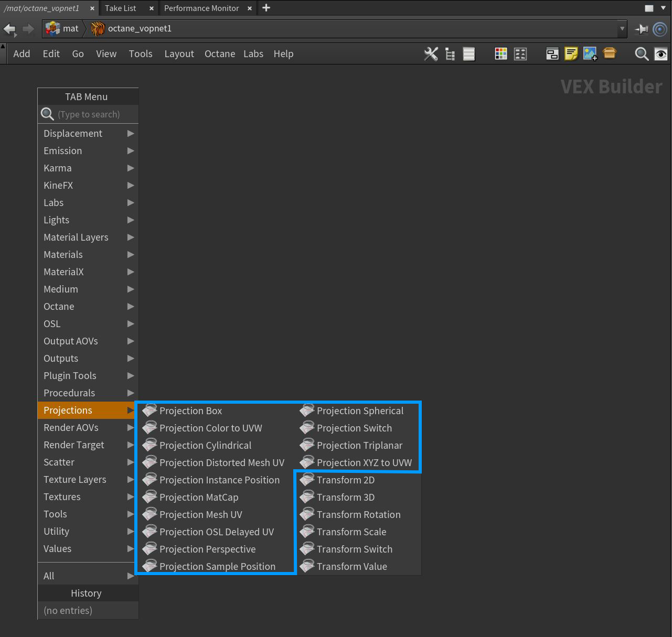The image size is (672, 637).
Task: Toggle the blue circular link target icon
Action: (660, 29)
